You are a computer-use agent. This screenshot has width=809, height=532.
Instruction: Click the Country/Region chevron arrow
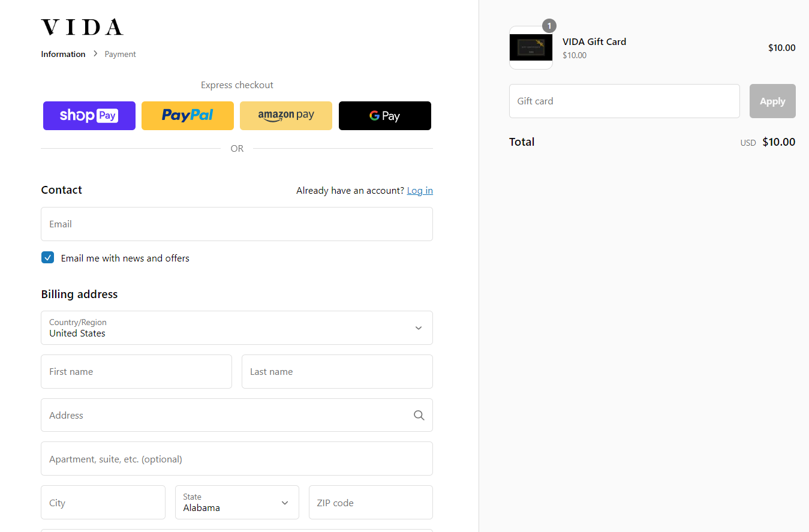(x=419, y=328)
